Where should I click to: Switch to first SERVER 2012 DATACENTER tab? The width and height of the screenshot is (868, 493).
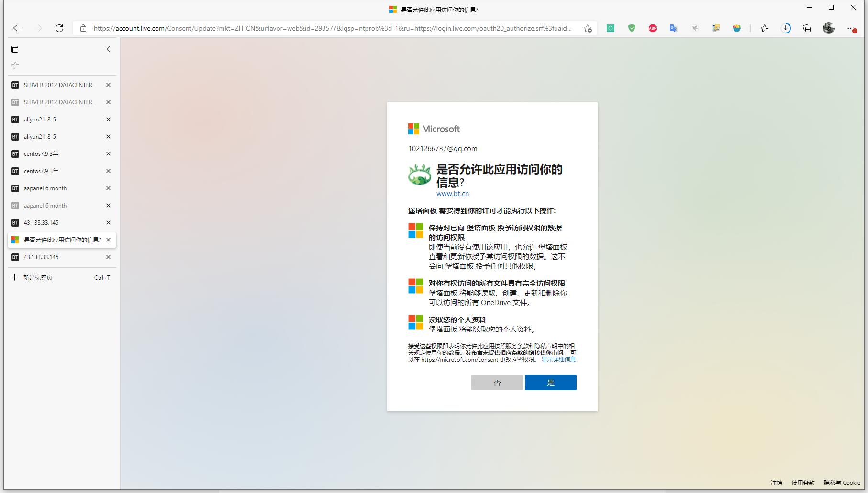point(57,85)
